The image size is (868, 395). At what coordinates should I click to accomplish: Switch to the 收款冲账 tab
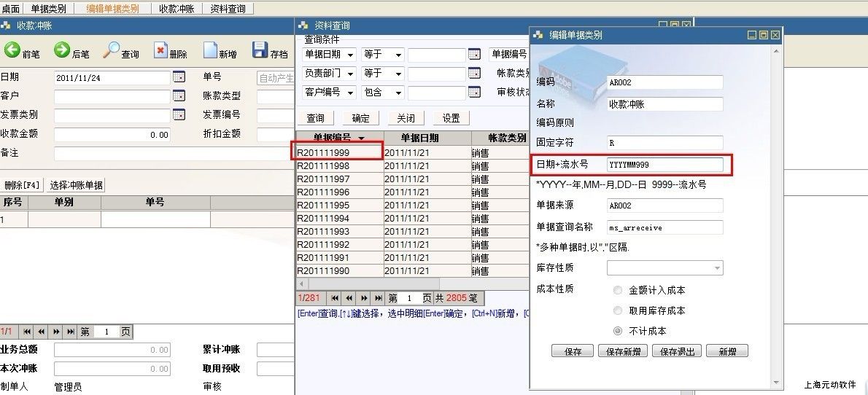coord(177,9)
